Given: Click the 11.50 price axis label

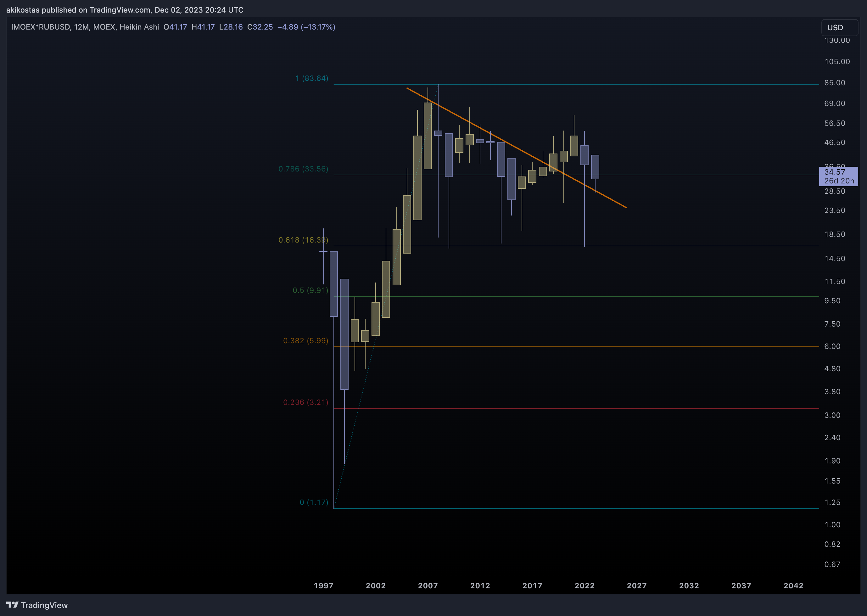Looking at the screenshot, I should pos(835,282).
